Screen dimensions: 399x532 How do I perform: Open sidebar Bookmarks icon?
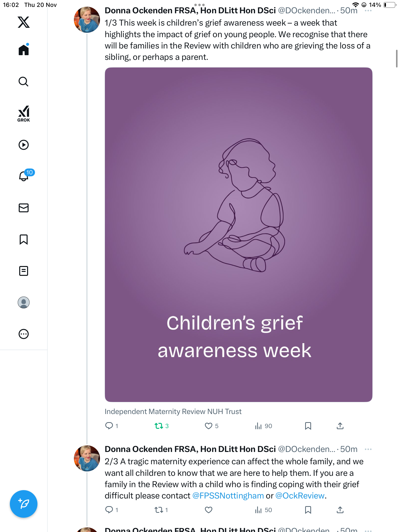[x=24, y=239]
